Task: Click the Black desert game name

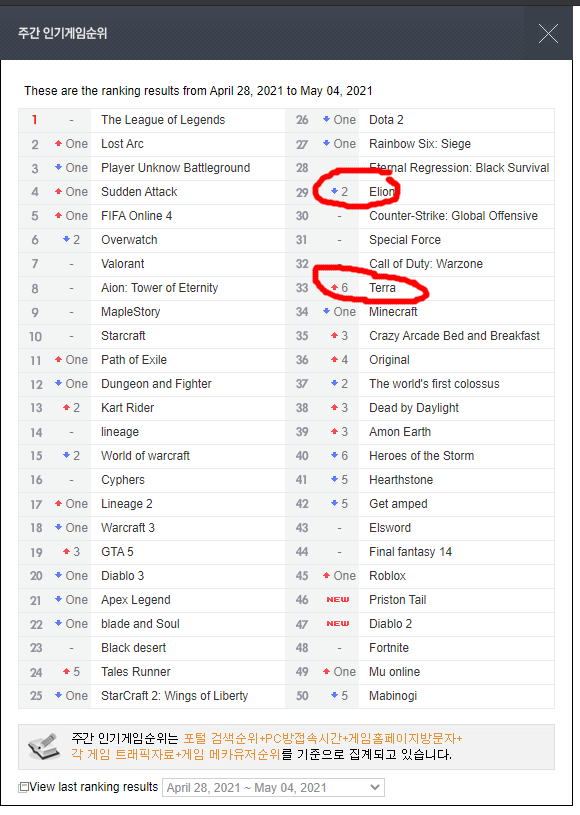Action: click(x=134, y=648)
